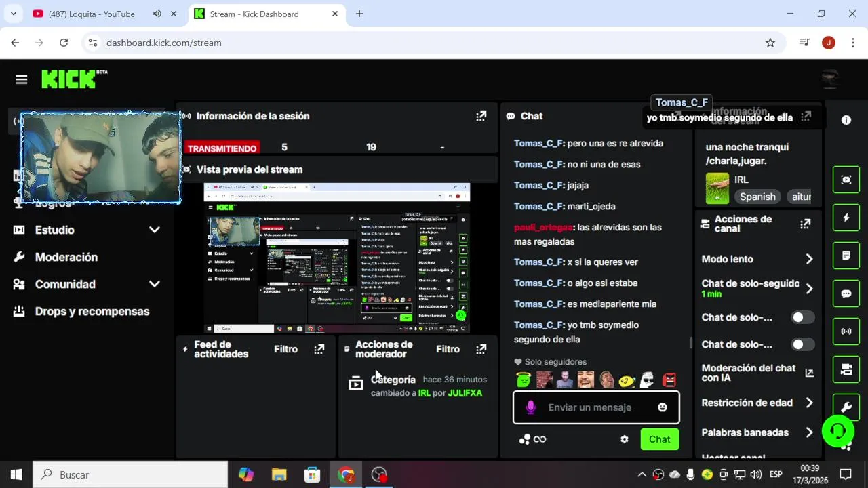Toggle the first Chat de solo-... switch

tap(803, 317)
